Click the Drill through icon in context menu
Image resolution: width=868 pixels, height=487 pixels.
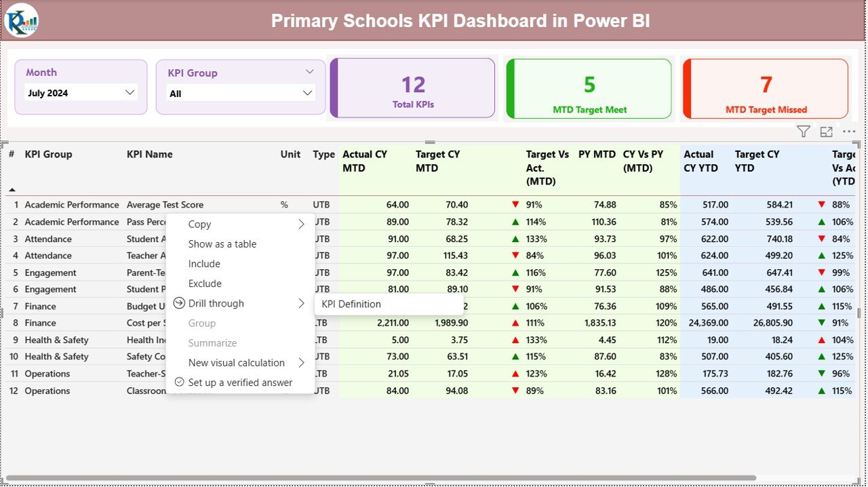coord(178,303)
